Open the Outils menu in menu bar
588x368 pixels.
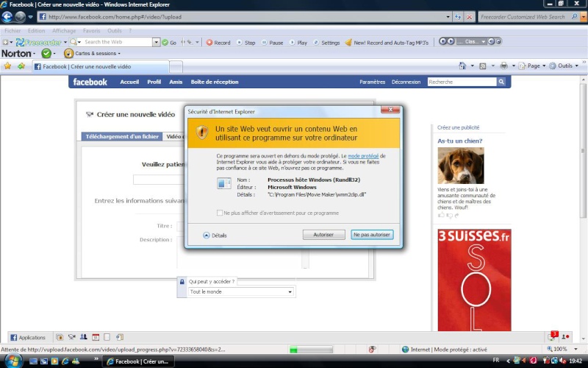click(x=115, y=31)
